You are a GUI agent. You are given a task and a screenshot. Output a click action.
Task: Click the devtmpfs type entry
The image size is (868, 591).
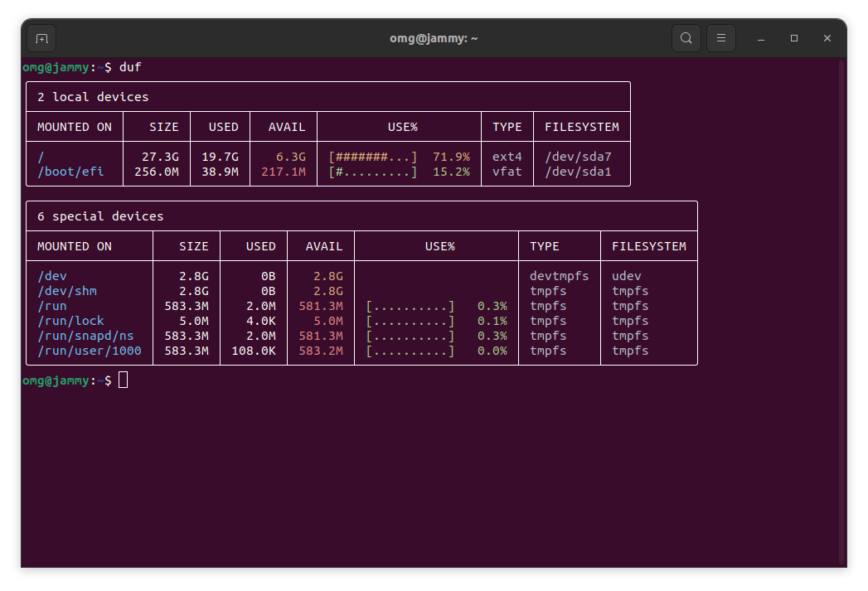click(560, 276)
